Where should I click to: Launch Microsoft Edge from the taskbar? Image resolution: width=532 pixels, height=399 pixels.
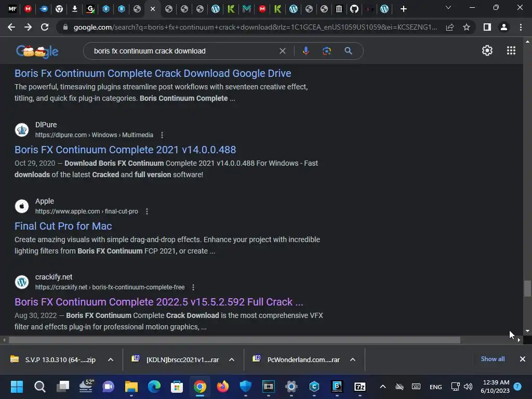click(154, 387)
